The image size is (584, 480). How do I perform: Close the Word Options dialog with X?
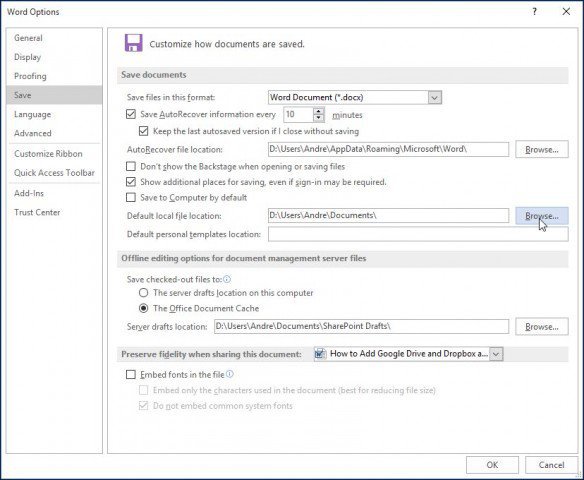click(x=566, y=12)
